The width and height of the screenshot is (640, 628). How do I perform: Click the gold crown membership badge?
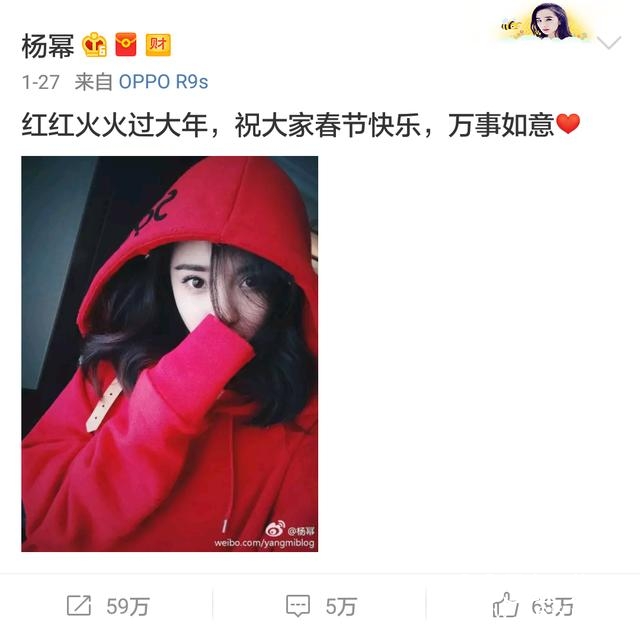95,44
